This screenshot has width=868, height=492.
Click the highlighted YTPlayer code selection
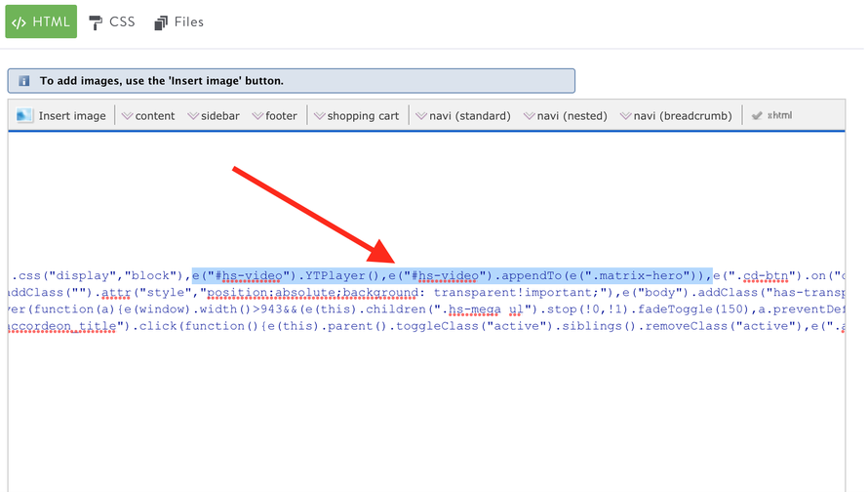[452, 275]
